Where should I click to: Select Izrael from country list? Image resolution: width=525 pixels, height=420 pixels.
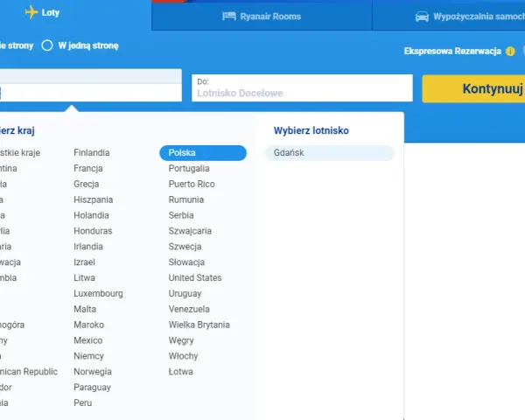[x=84, y=262]
